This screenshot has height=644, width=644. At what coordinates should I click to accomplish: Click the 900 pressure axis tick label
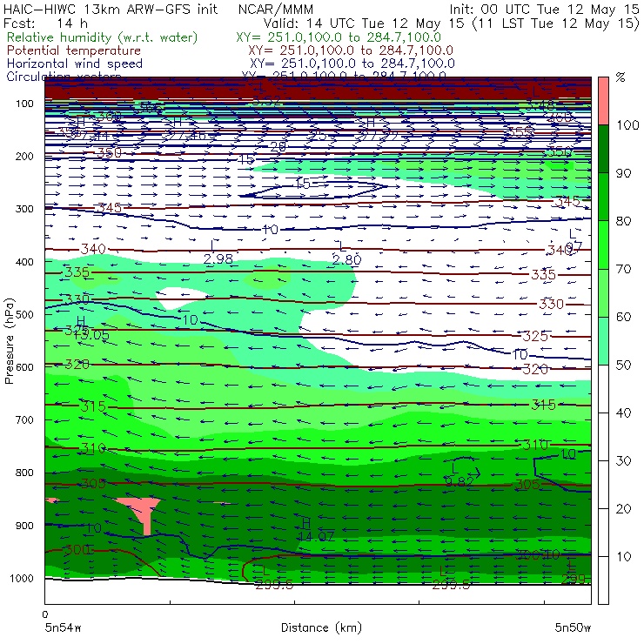coord(24,526)
